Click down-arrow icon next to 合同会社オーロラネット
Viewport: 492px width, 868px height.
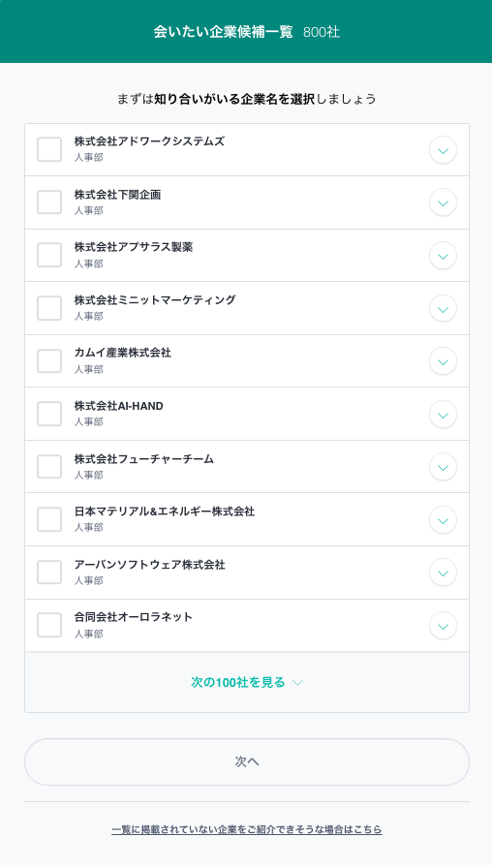(443, 626)
